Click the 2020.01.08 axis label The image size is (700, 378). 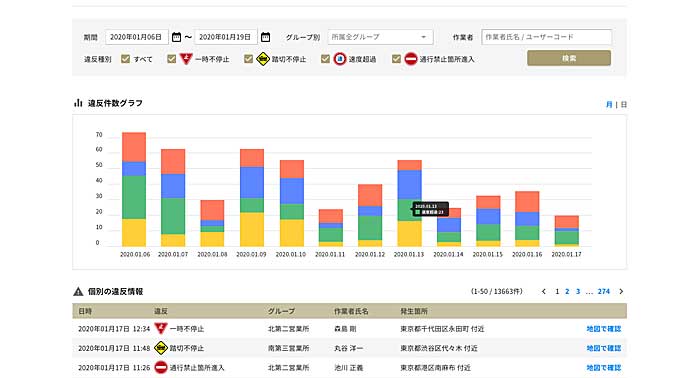pyautogui.click(x=212, y=254)
